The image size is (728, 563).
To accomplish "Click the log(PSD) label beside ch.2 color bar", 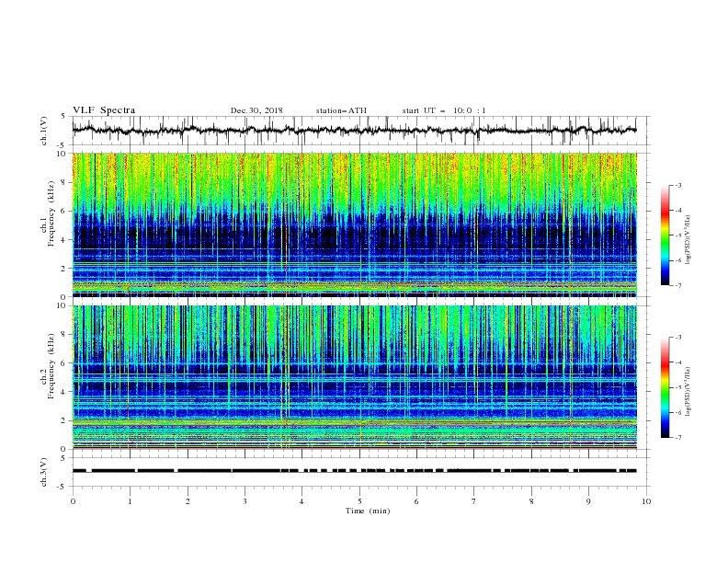I will 688,391.
